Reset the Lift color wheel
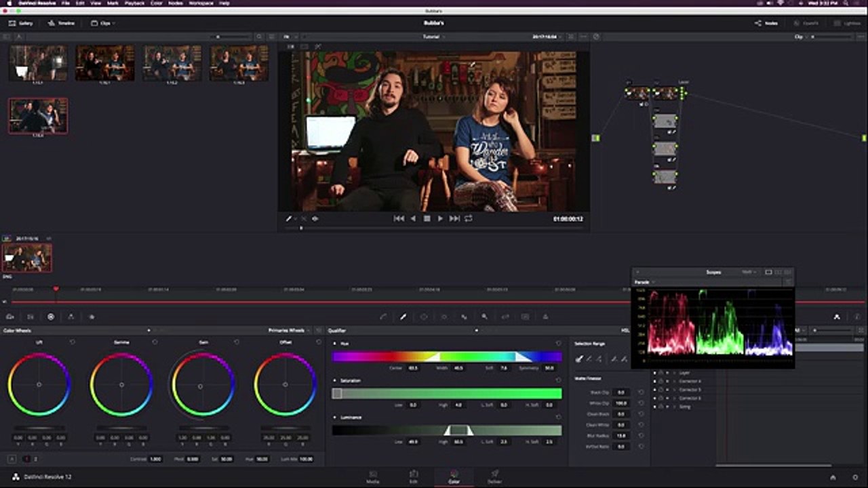Image resolution: width=868 pixels, height=488 pixels. pyautogui.click(x=72, y=342)
